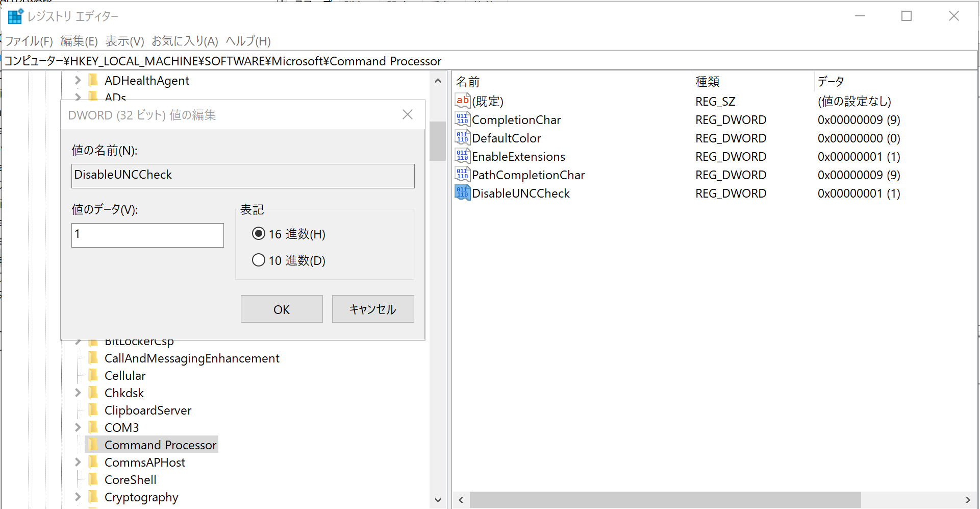This screenshot has height=509, width=980.
Task: Click the EnableExtensions DWORD icon
Action: click(462, 156)
